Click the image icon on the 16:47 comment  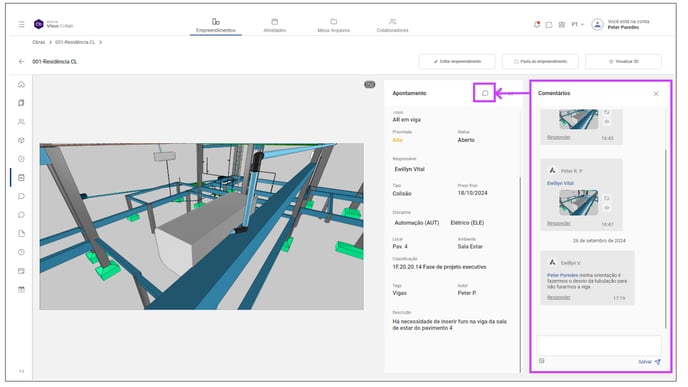click(x=607, y=198)
